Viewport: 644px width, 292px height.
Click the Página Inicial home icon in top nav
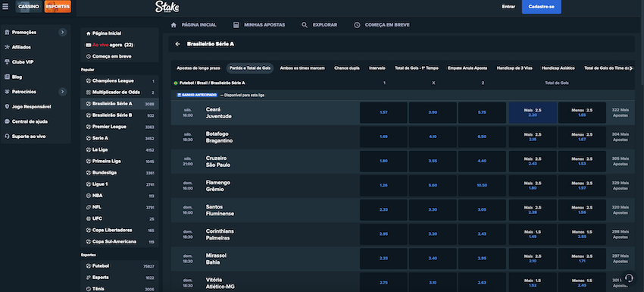point(174,25)
